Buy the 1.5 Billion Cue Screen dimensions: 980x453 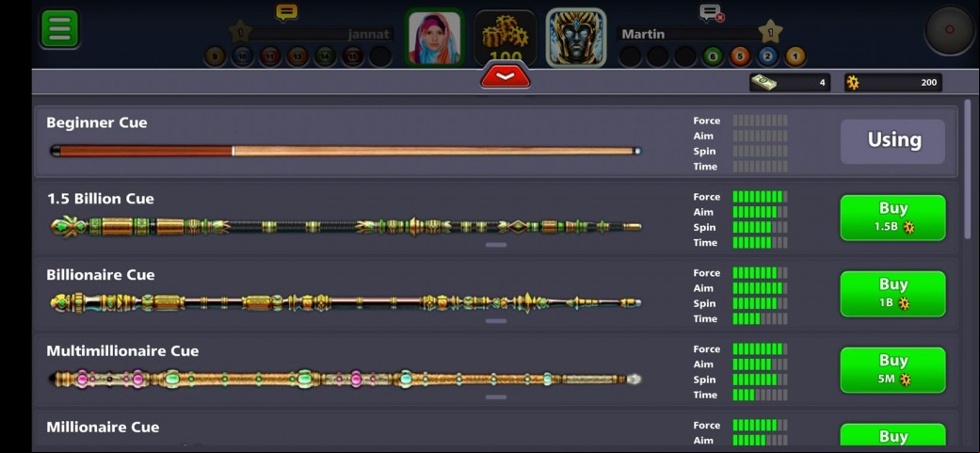(892, 218)
